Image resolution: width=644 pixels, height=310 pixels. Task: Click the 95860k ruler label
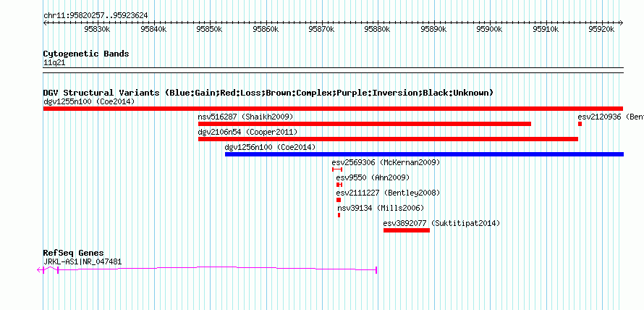pos(266,29)
